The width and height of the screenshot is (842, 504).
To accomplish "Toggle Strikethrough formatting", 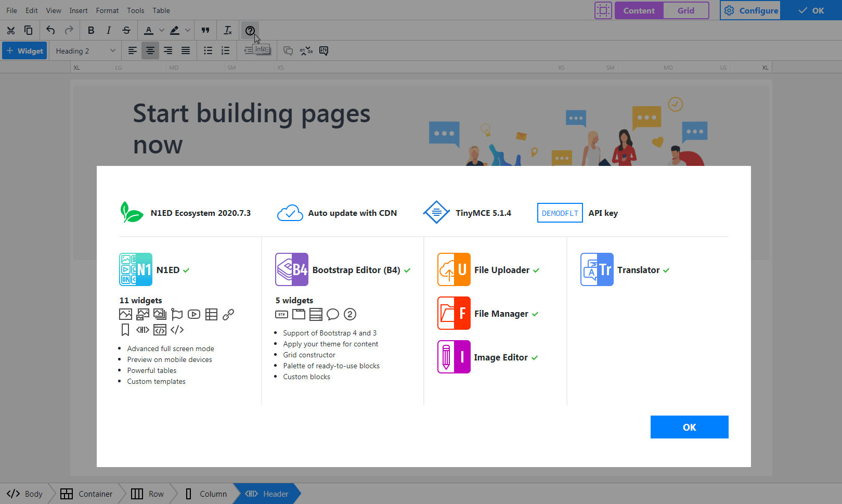I will pyautogui.click(x=126, y=30).
